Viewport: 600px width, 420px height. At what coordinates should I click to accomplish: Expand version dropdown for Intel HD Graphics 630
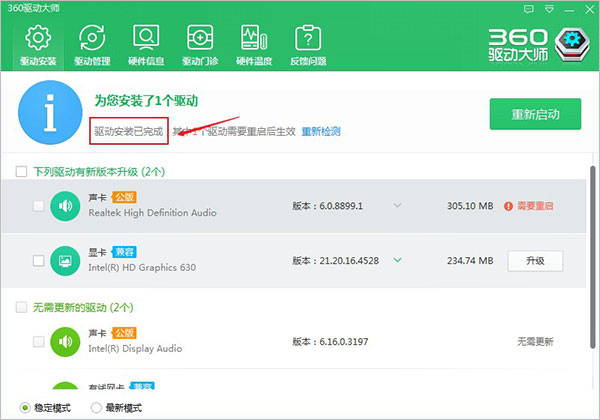pyautogui.click(x=397, y=261)
